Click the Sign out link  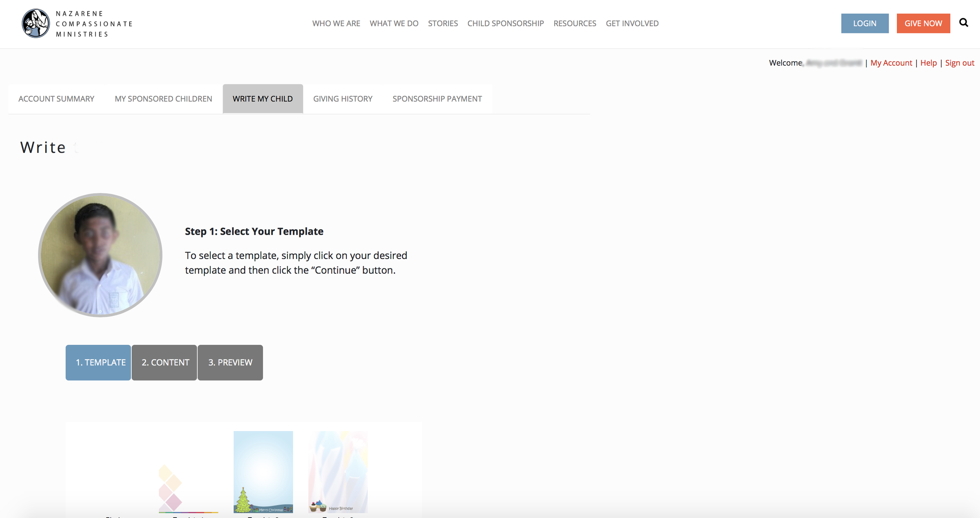[x=959, y=63]
